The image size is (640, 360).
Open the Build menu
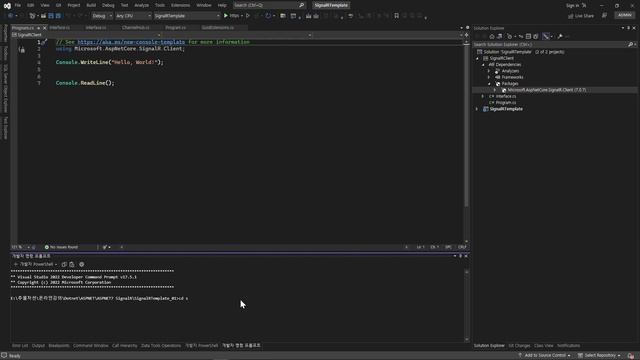pos(91,5)
